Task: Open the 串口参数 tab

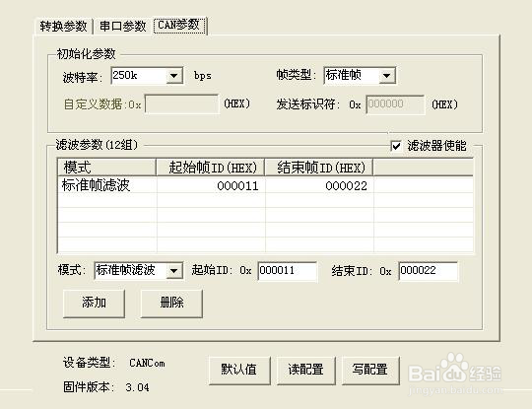Action: tap(122, 27)
